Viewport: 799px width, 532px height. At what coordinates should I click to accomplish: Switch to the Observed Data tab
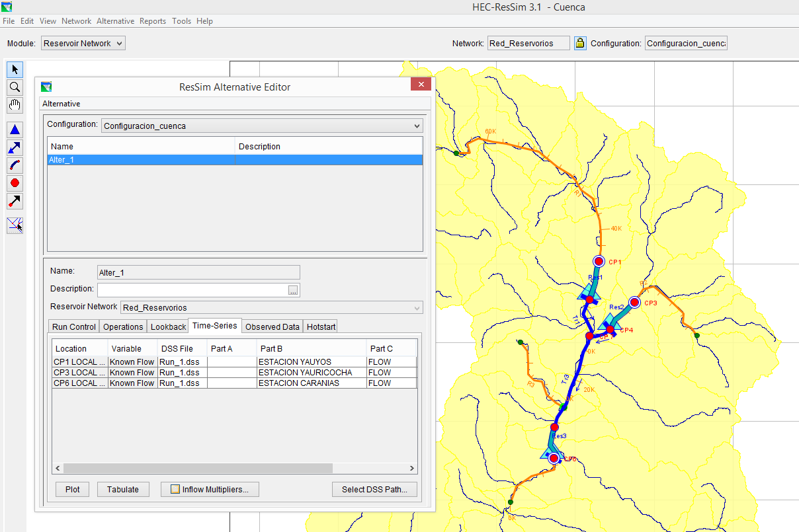coord(273,326)
